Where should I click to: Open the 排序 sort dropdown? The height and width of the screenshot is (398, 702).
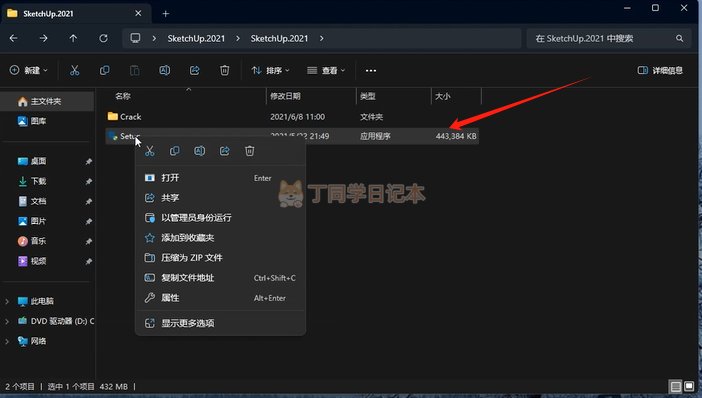point(270,70)
